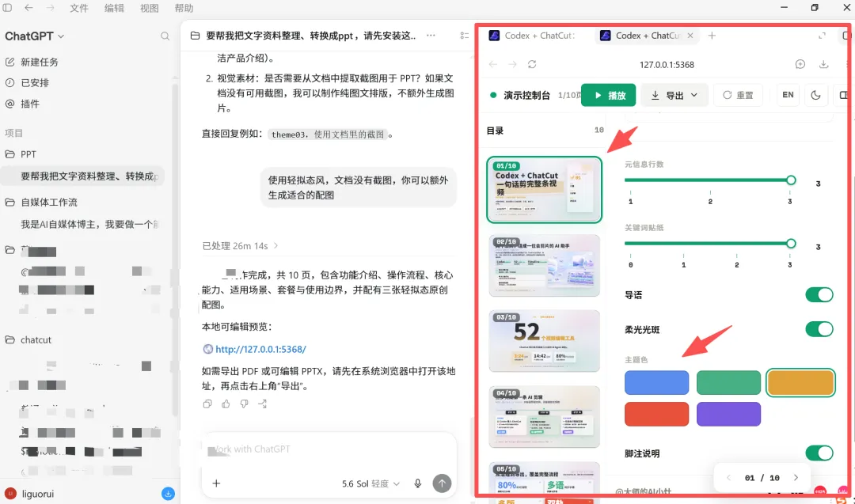This screenshot has width=855, height=504.
Task: Select the green theme color swatch
Action: (728, 382)
